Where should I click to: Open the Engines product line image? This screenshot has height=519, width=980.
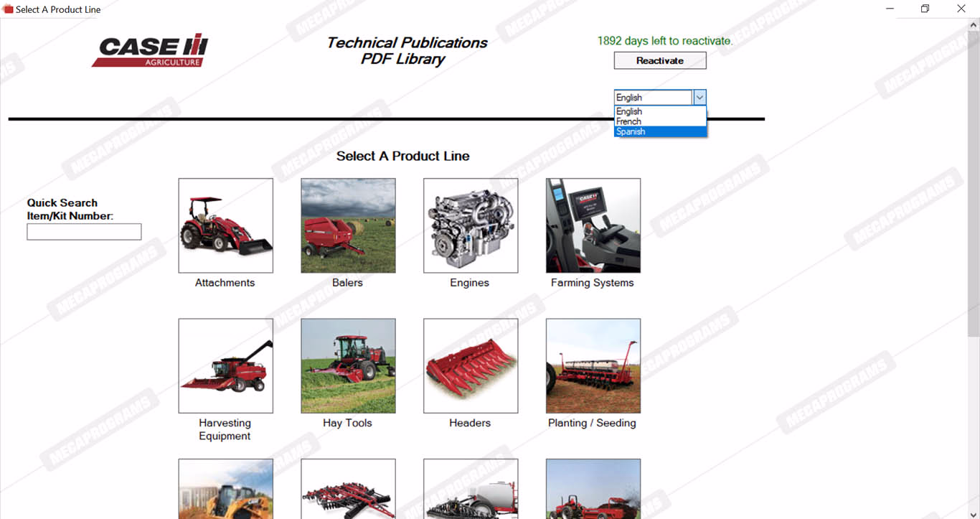pyautogui.click(x=471, y=225)
